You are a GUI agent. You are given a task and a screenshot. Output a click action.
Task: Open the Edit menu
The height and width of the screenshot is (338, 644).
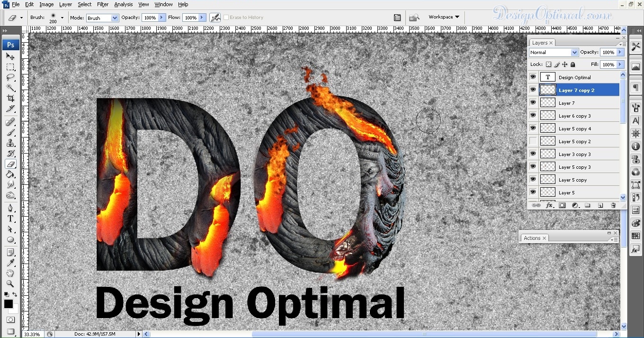[29, 4]
